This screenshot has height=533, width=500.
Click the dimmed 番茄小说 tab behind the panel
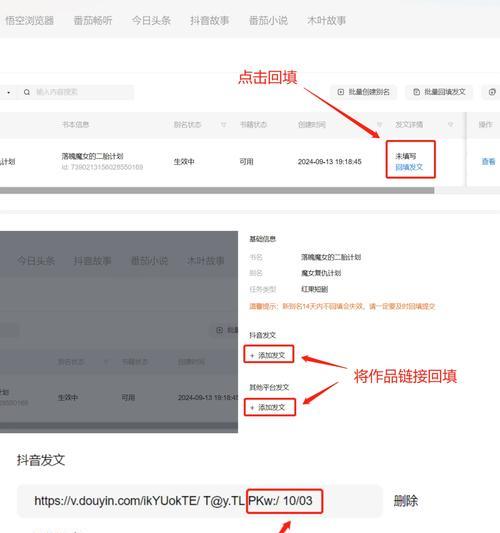pyautogui.click(x=149, y=261)
